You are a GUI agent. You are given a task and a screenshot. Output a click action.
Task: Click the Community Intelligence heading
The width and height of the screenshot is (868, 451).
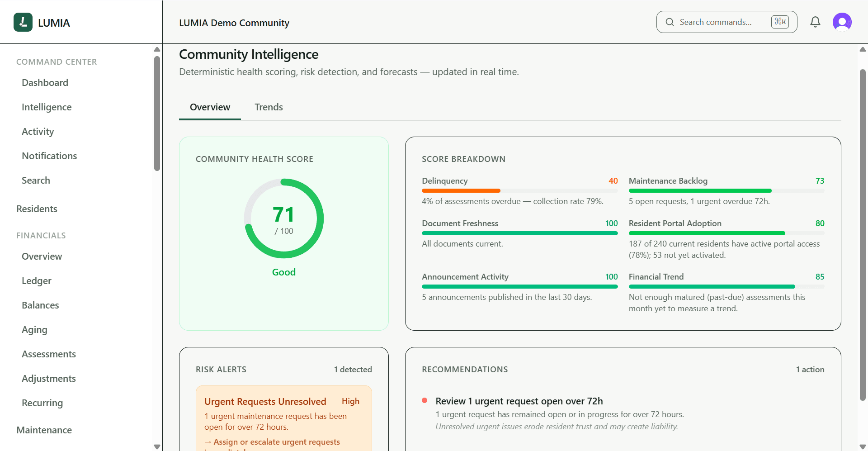click(249, 54)
